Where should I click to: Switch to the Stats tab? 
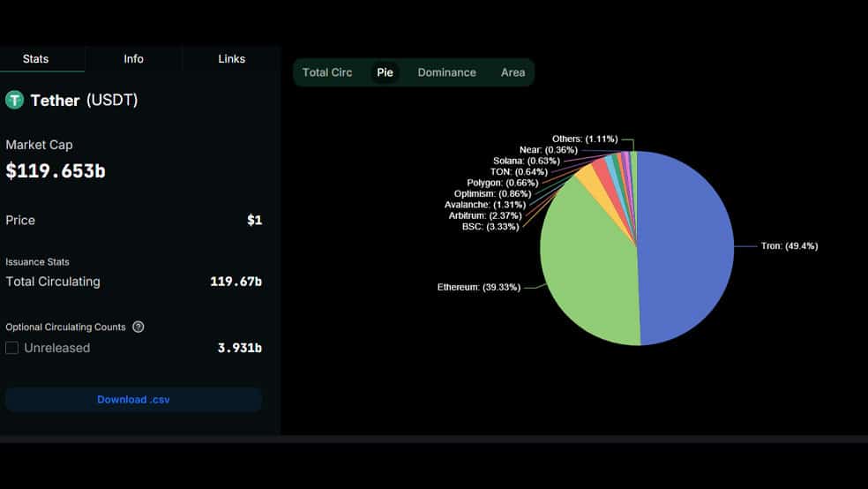[35, 59]
